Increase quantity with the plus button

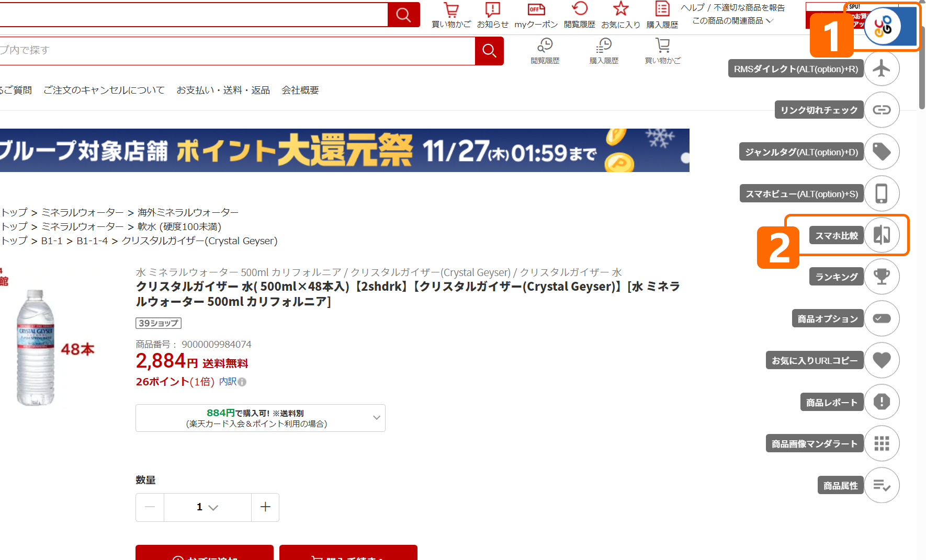click(x=265, y=507)
